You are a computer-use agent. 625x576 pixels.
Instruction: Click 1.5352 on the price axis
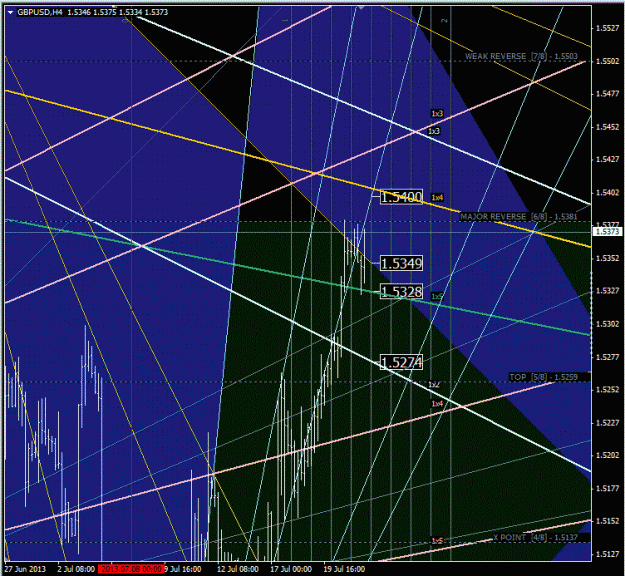[x=607, y=258]
